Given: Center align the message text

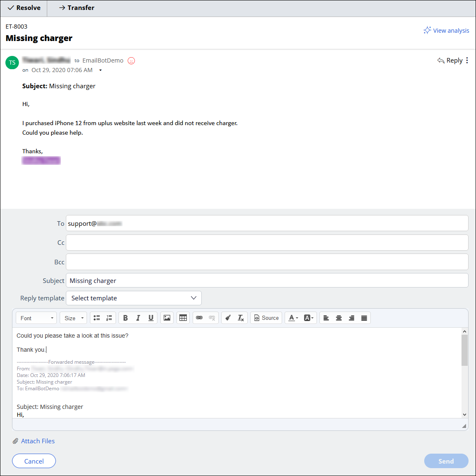Looking at the screenshot, I should [339, 318].
